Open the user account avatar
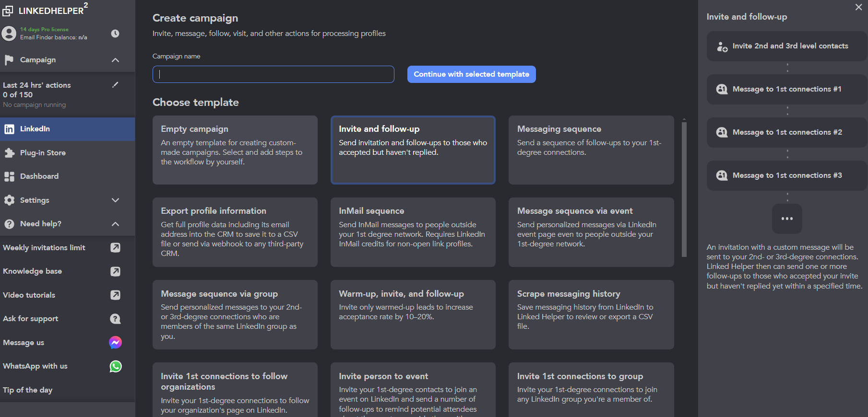868x417 pixels. point(9,34)
